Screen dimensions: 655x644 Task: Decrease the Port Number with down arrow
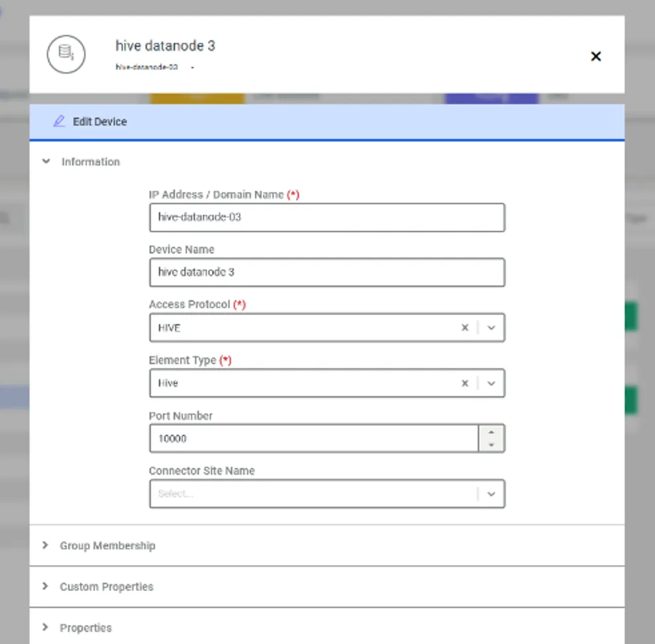[x=491, y=445]
